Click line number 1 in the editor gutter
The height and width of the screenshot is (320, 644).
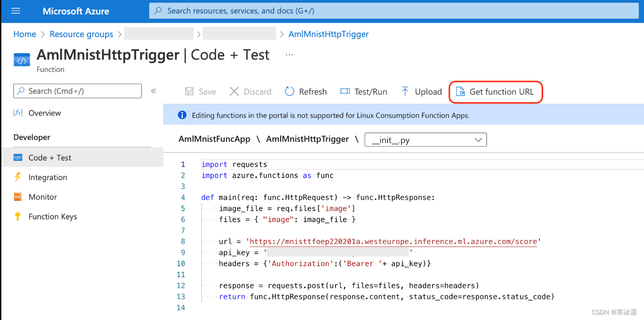(183, 164)
